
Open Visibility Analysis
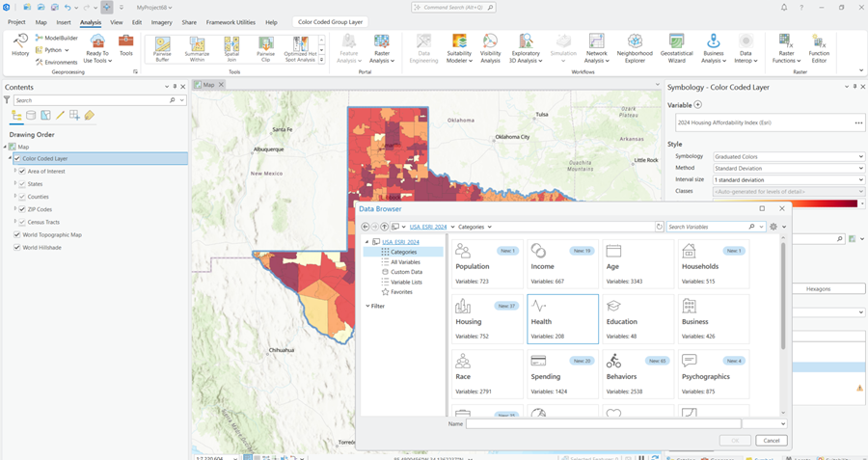490,49
